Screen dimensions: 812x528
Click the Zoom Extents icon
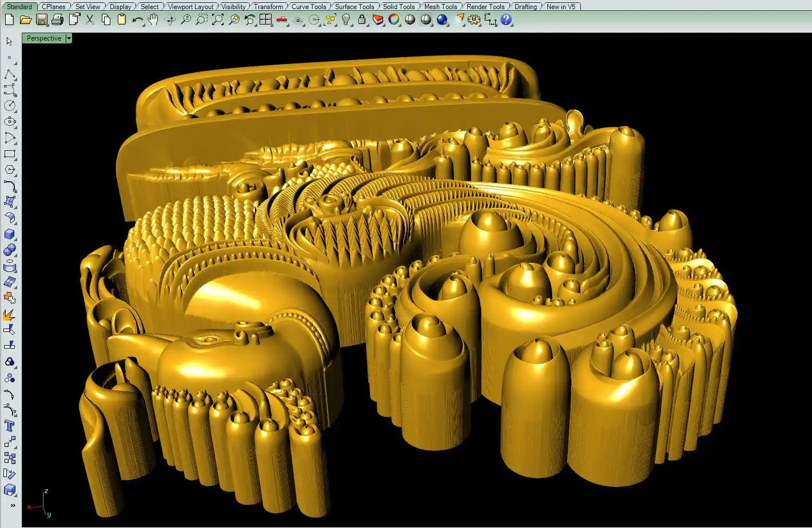pyautogui.click(x=218, y=20)
